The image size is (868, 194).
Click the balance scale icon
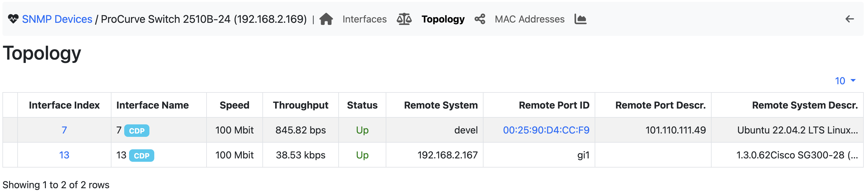click(x=404, y=19)
